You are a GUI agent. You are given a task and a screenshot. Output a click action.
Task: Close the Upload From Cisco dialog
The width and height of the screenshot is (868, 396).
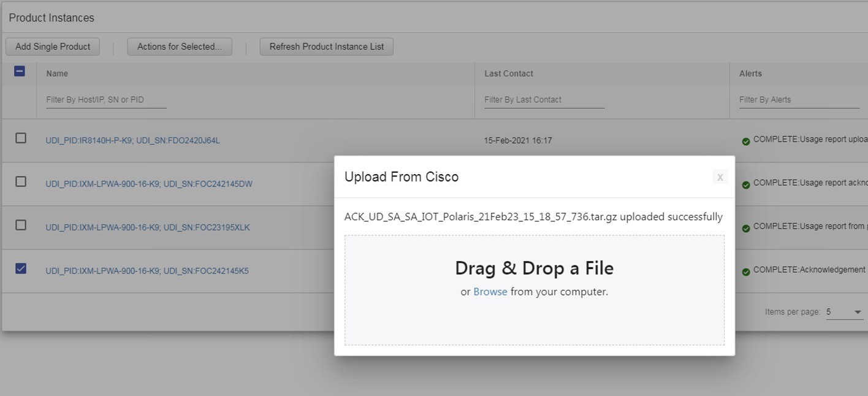[720, 177]
